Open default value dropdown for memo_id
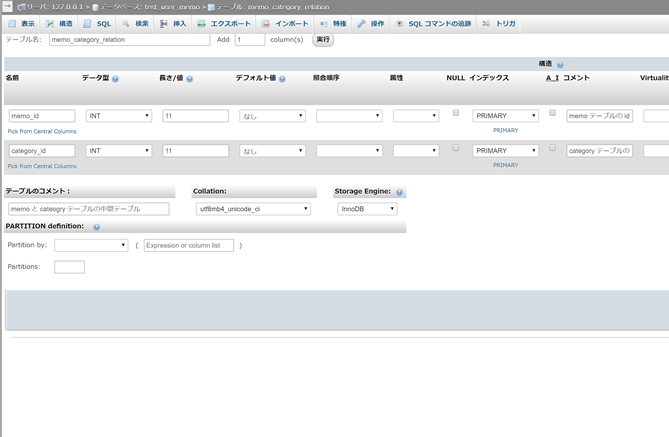This screenshot has height=437, width=669. click(x=272, y=116)
